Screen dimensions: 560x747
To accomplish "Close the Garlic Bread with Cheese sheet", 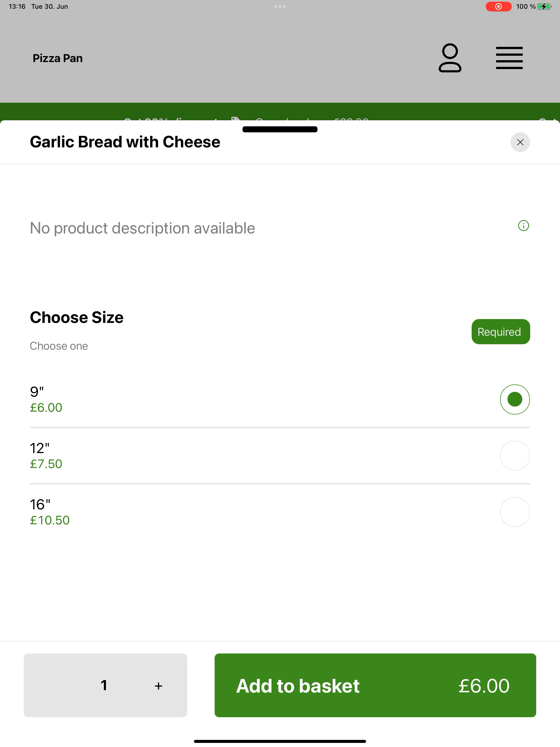I will (520, 142).
